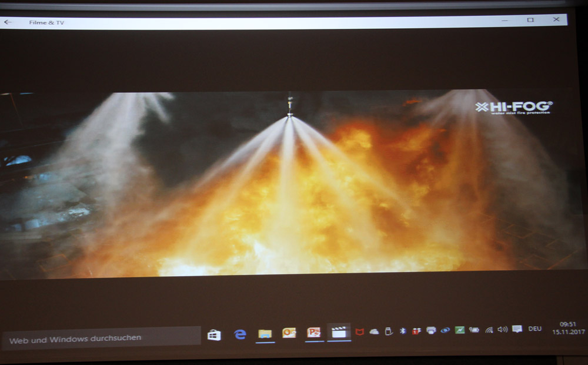This screenshot has width=588, height=365.
Task: Change the DEU input language
Action: pyautogui.click(x=534, y=328)
